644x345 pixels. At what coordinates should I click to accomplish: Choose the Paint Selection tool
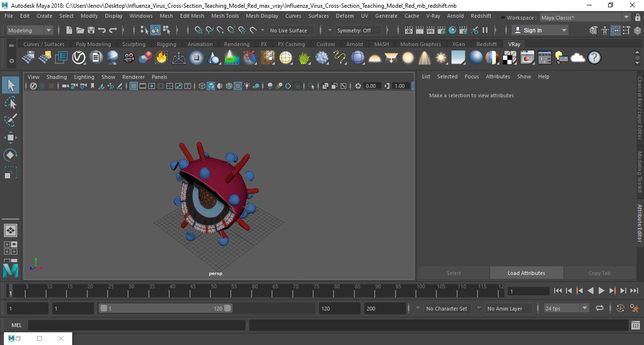(x=11, y=120)
